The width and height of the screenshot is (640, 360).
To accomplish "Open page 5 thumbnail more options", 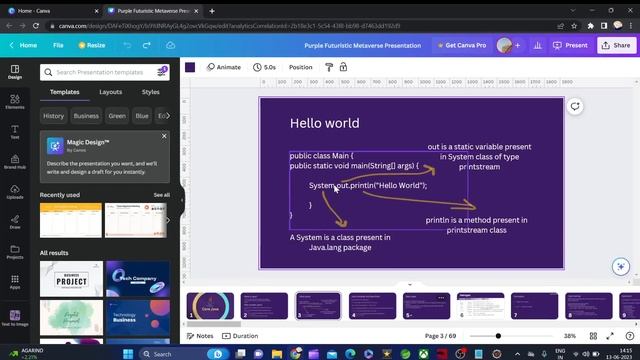I will pyautogui.click(x=441, y=298).
